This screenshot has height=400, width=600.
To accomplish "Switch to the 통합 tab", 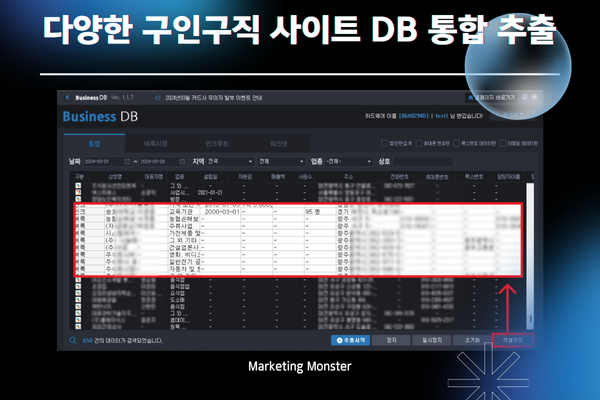I will [94, 144].
